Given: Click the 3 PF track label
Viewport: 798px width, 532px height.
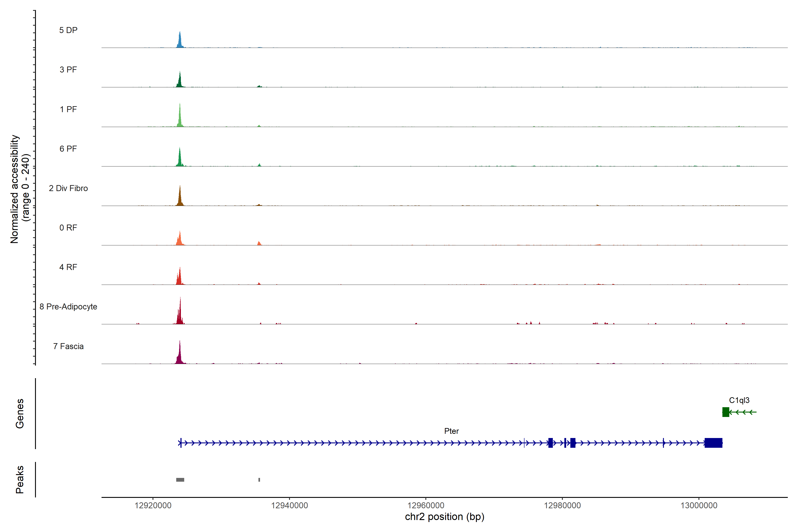Looking at the screenshot, I should coord(68,70).
